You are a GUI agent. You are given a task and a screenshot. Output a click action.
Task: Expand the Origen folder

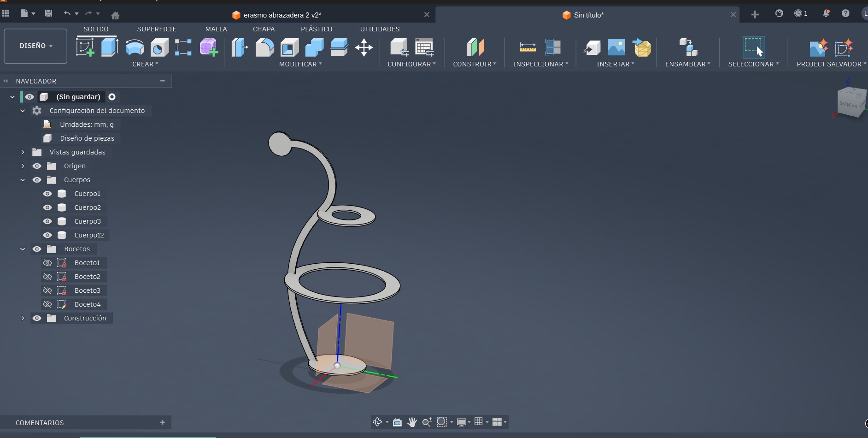[23, 166]
